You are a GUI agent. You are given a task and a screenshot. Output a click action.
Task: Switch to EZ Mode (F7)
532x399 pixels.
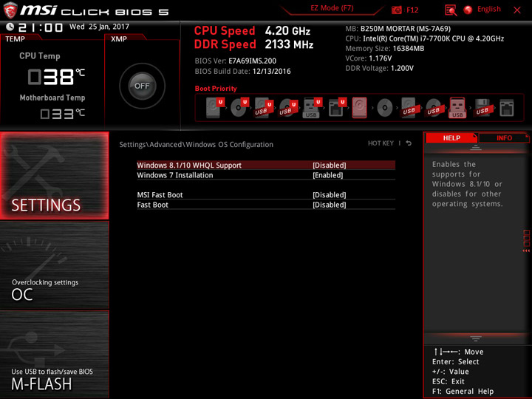[x=332, y=8]
